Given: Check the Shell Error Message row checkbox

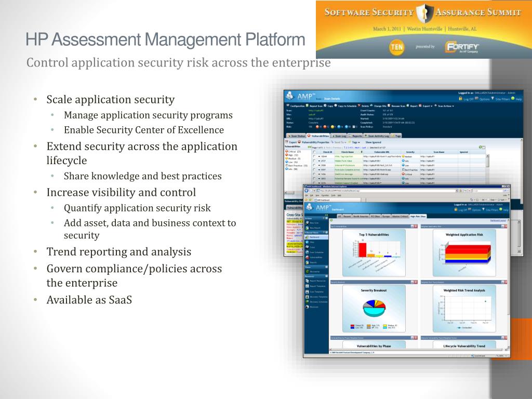Looking at the screenshot, I should coord(314,174).
